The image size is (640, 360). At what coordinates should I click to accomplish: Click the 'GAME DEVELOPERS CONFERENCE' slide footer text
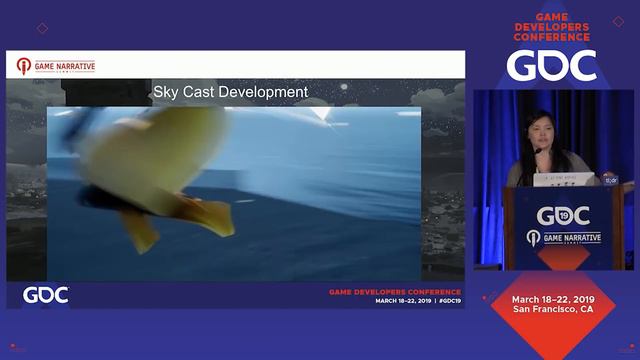[x=395, y=292]
